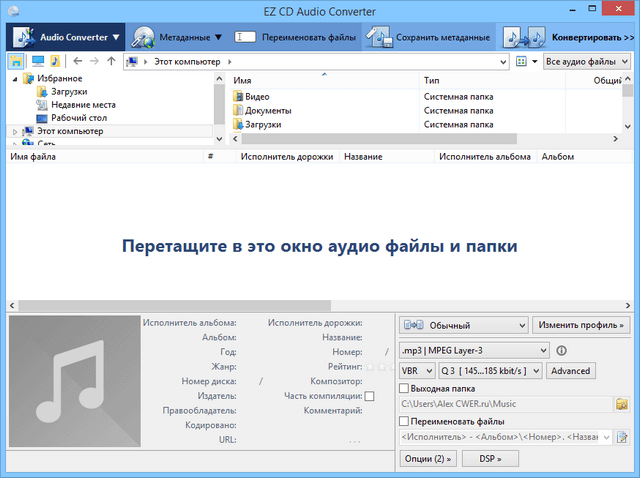Click the computer icon in navigation bar
This screenshot has width=640, height=478.
(x=37, y=62)
